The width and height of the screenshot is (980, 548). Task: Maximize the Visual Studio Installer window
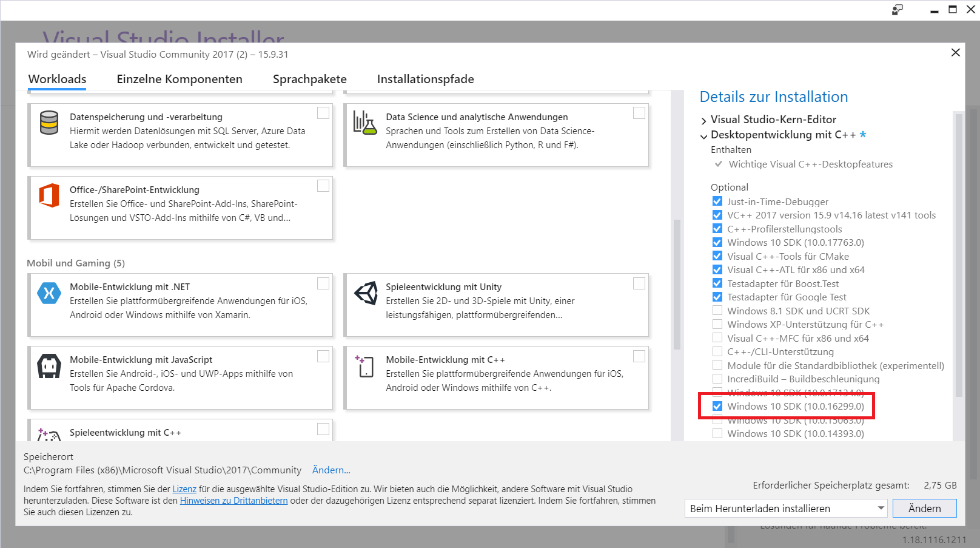coord(953,9)
